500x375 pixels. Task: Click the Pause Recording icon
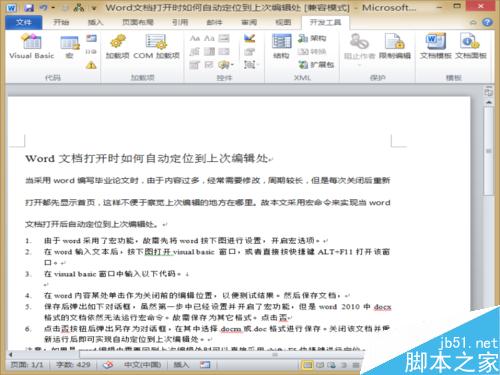pos(91,51)
